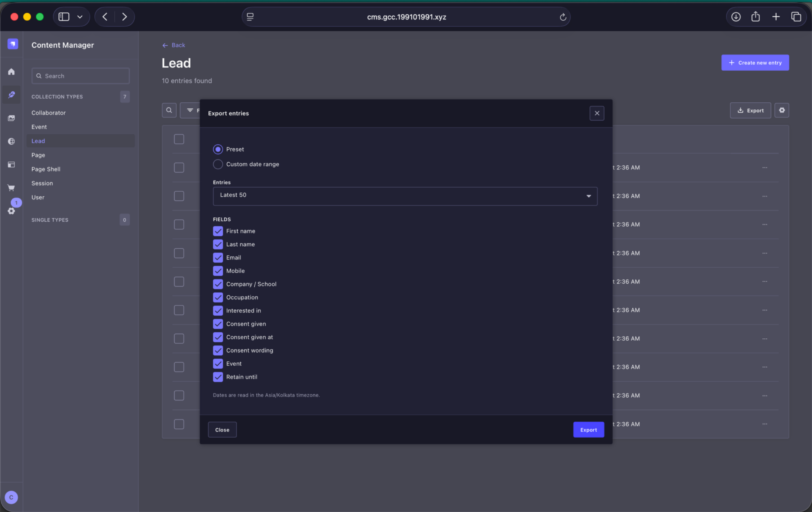The height and width of the screenshot is (512, 812).
Task: Uncheck the Event field
Action: [218, 364]
